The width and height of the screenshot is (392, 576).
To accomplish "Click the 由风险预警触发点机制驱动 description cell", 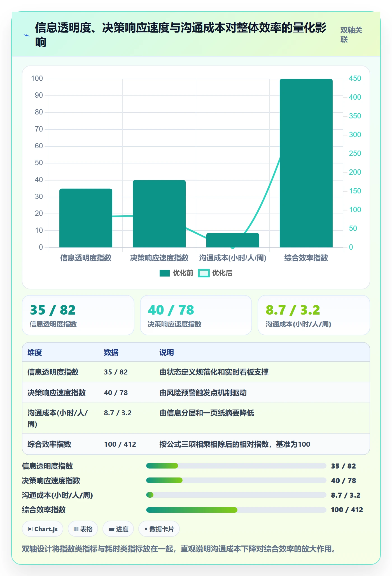I will point(203,393).
